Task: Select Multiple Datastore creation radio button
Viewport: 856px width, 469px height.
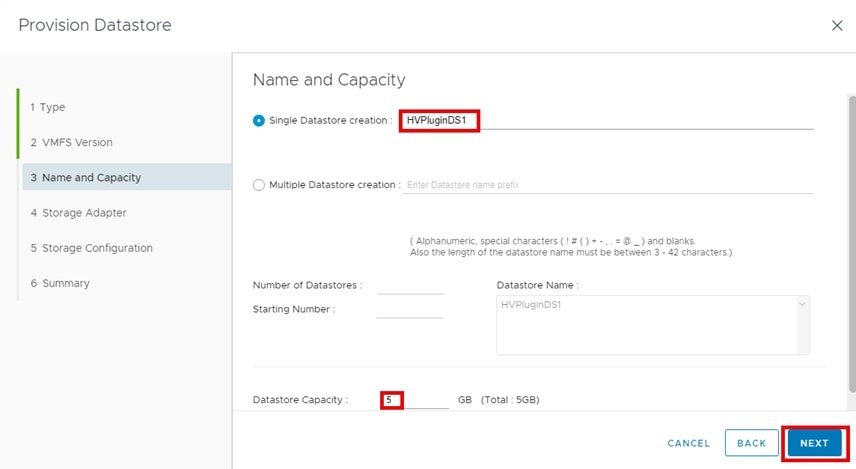Action: (259, 185)
